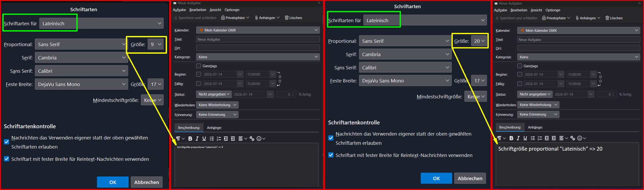
Task: Open the smiley picker in task window showing '=> 9'
Action: (x=261, y=139)
